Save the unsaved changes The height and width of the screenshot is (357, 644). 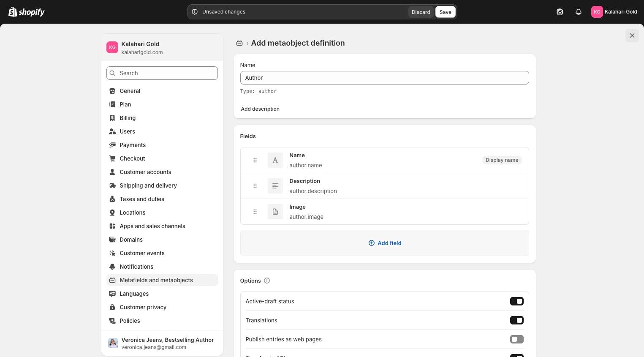click(x=445, y=12)
